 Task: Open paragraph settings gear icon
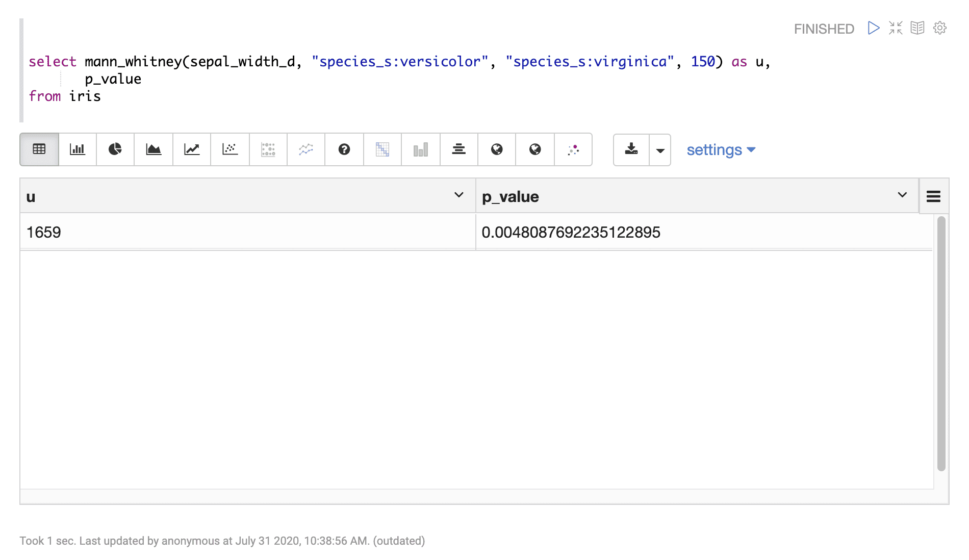(x=940, y=28)
